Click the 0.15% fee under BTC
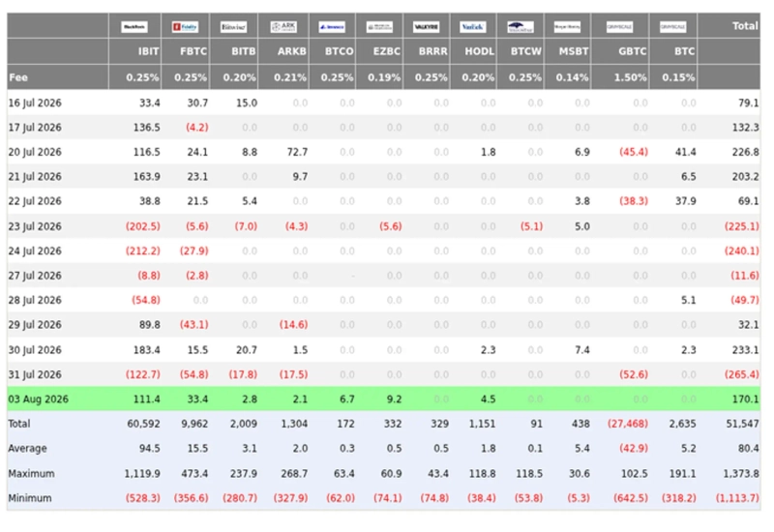774x532 pixels. pyautogui.click(x=678, y=77)
